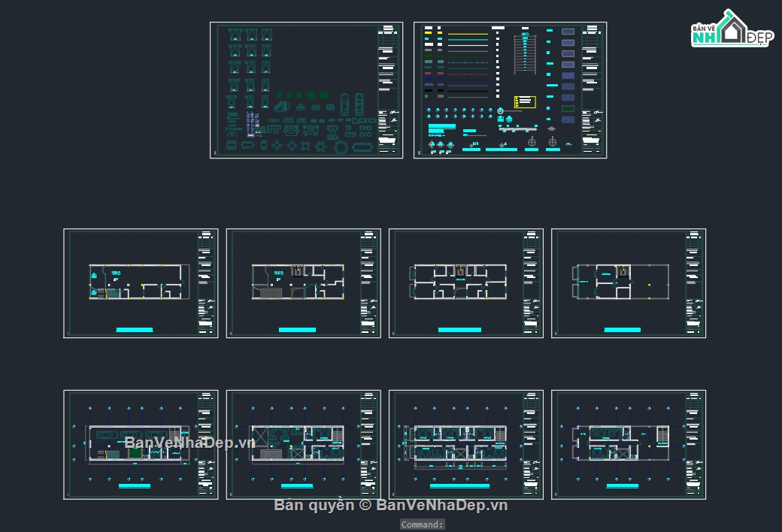
Task: Click the round table block in furniture sheet
Action: 343,146
